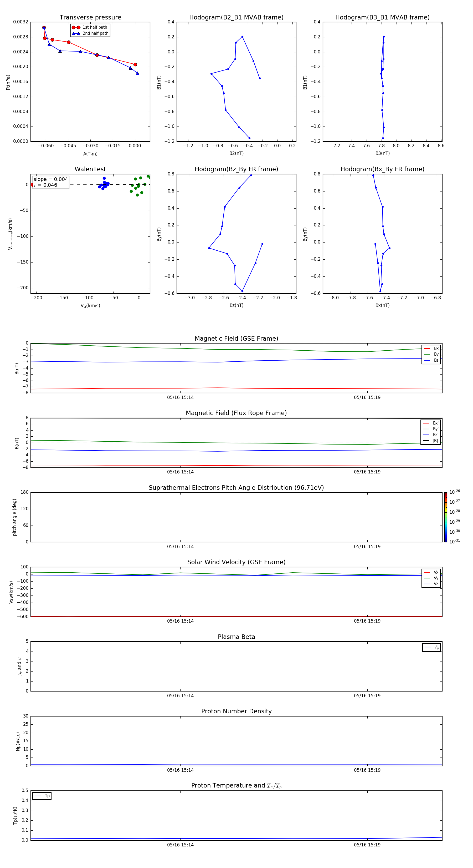This screenshot has height=868, width=473.
Task: Click '05/16 15:14' tick under GSE magnetic field
Action: pos(180,398)
